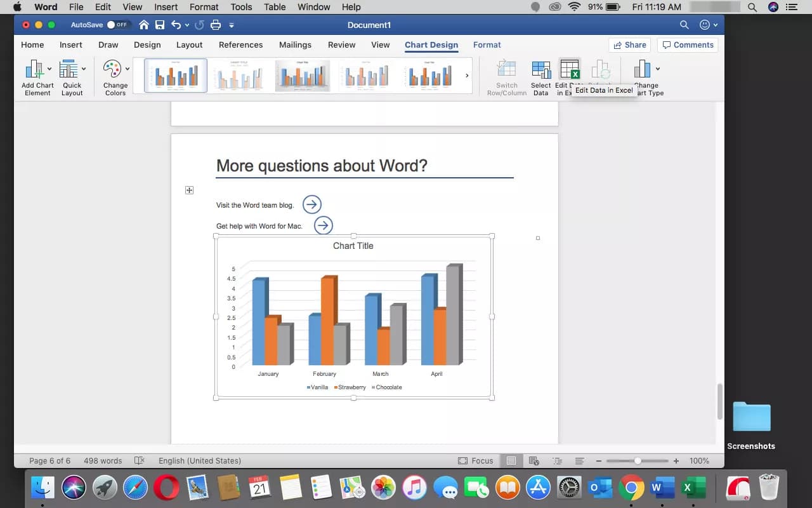Click the Save disk icon
Screen dimensions: 812x508
[x=160, y=25]
